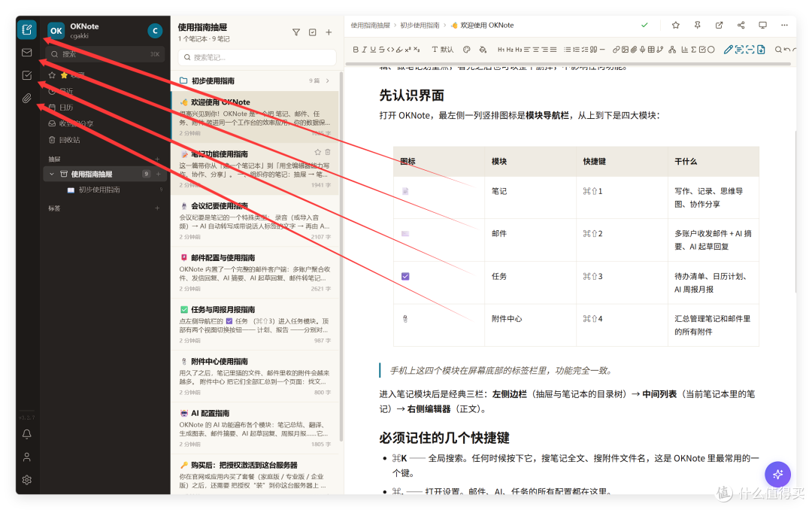Apply underline formatting
This screenshot has height=510, width=812.
(x=373, y=50)
